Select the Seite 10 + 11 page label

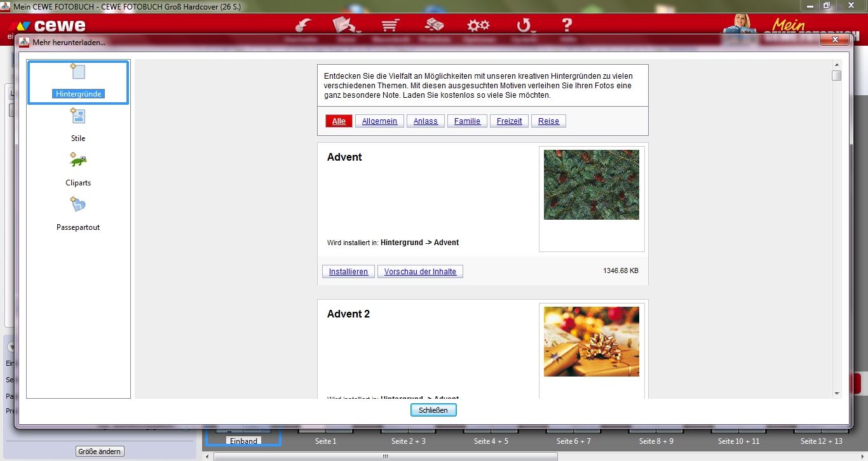click(x=739, y=441)
